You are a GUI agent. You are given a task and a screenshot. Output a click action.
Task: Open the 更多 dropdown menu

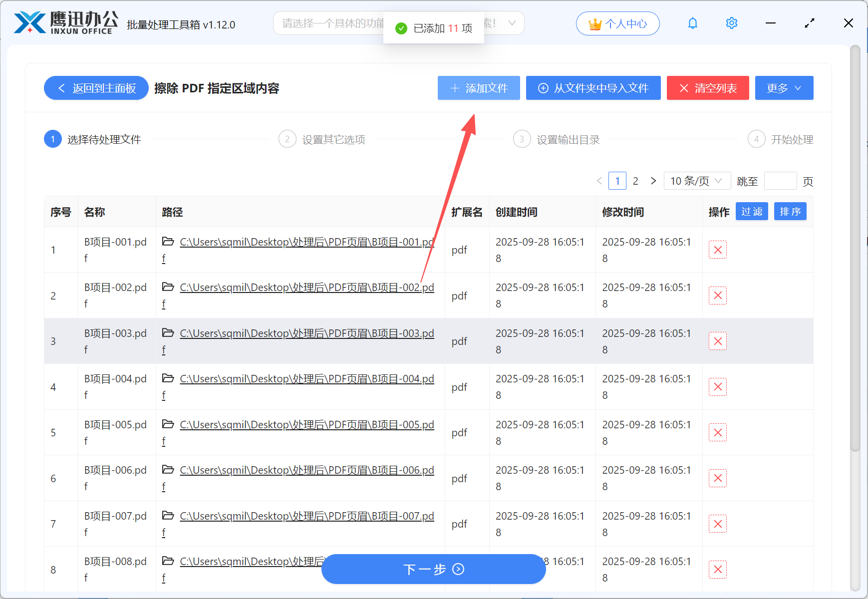point(784,88)
